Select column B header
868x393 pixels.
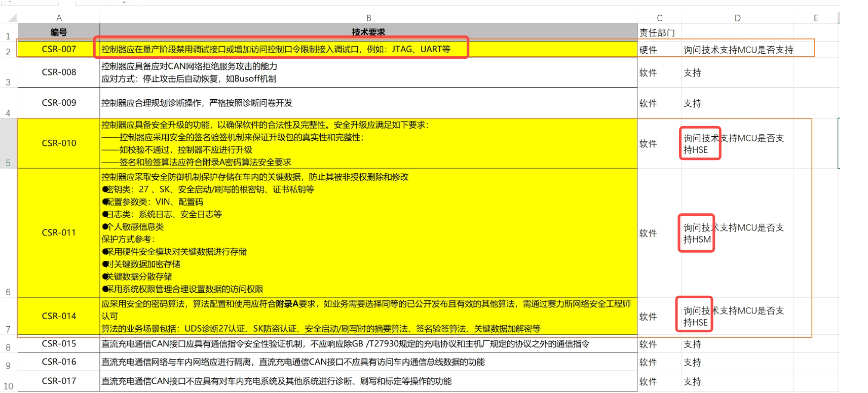[x=368, y=18]
